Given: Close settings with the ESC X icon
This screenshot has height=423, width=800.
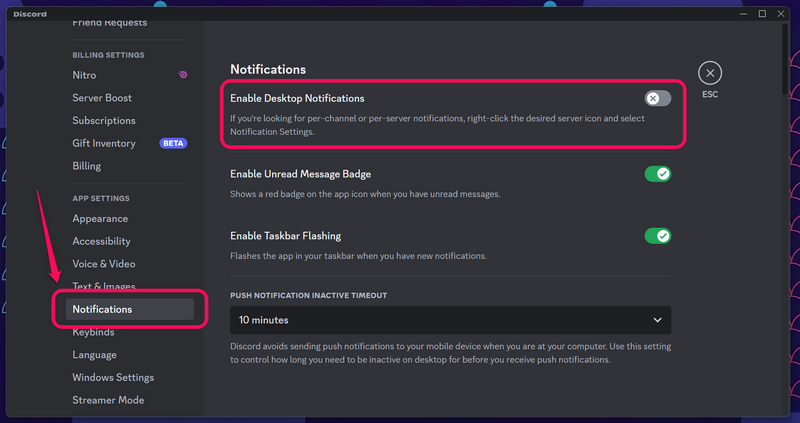Looking at the screenshot, I should [x=709, y=73].
